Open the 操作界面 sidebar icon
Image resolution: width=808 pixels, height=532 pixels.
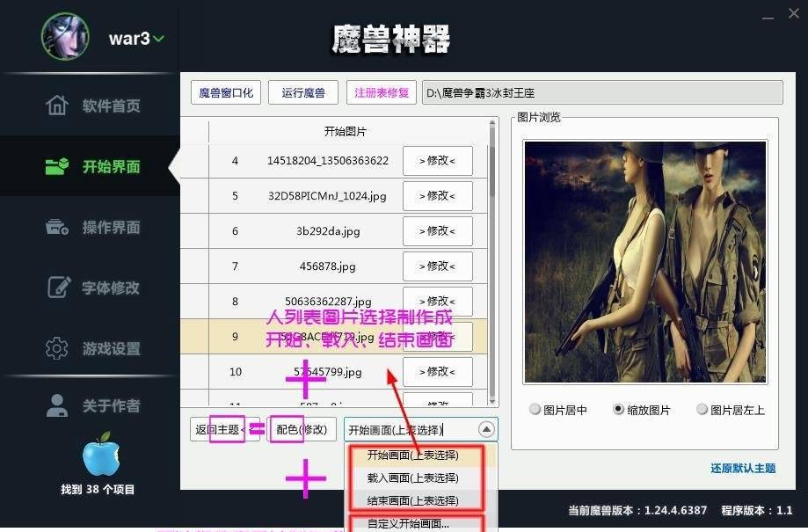click(56, 227)
